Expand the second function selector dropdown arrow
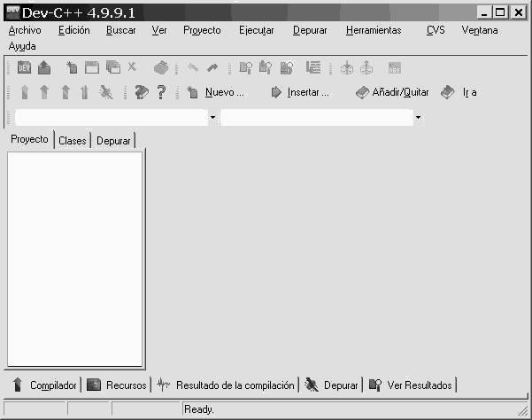532x420 pixels. coord(418,117)
